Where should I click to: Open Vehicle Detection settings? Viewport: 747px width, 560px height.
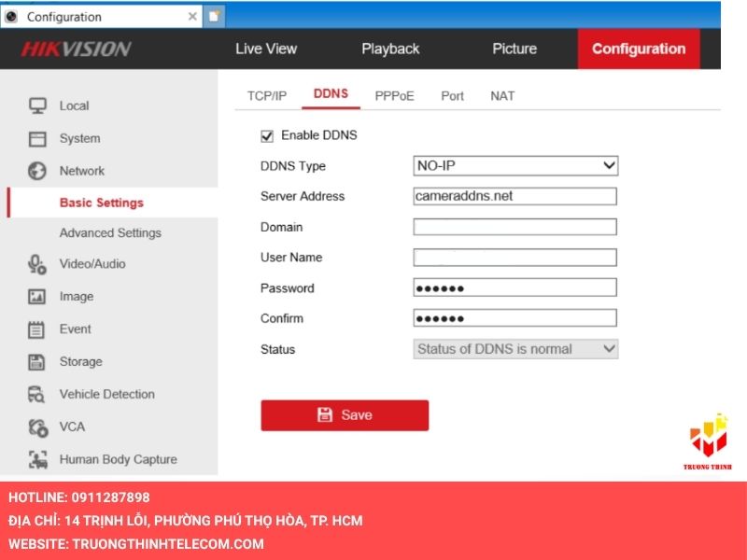(x=106, y=394)
